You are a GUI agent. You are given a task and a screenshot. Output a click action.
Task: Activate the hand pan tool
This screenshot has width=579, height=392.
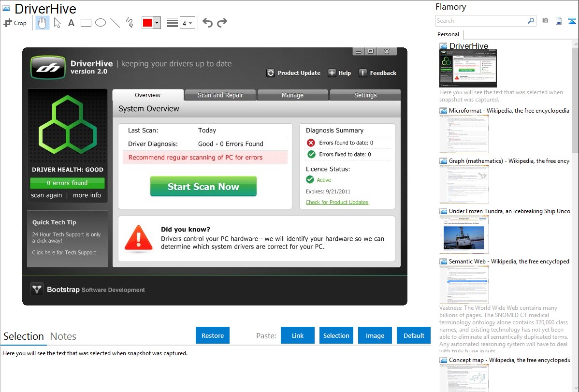(x=42, y=23)
